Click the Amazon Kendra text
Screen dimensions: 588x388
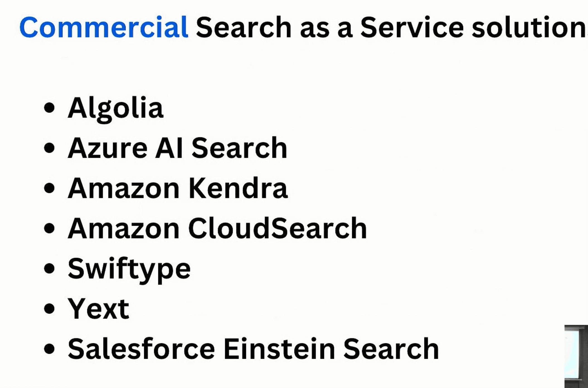pyautogui.click(x=178, y=188)
